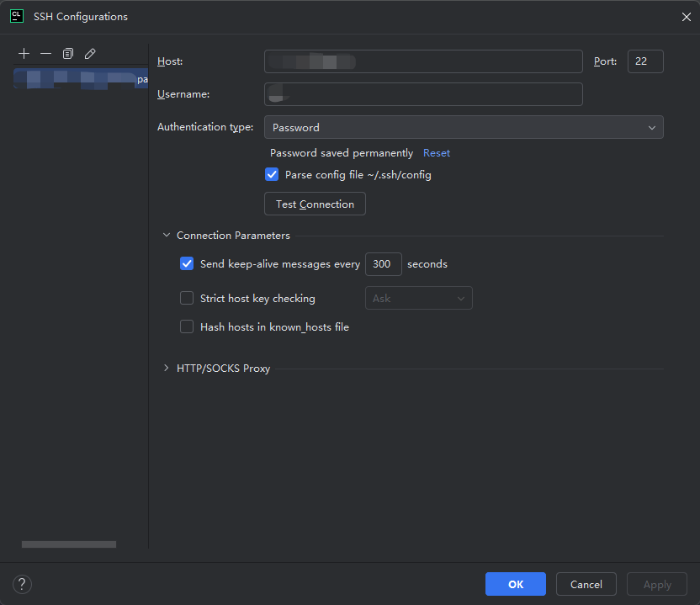Screen dimensions: 700x605
Task: Click the OK button
Action: click(515, 584)
